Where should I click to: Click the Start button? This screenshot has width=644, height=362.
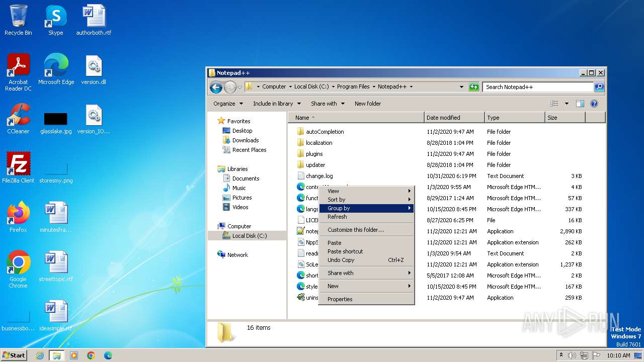tap(14, 355)
